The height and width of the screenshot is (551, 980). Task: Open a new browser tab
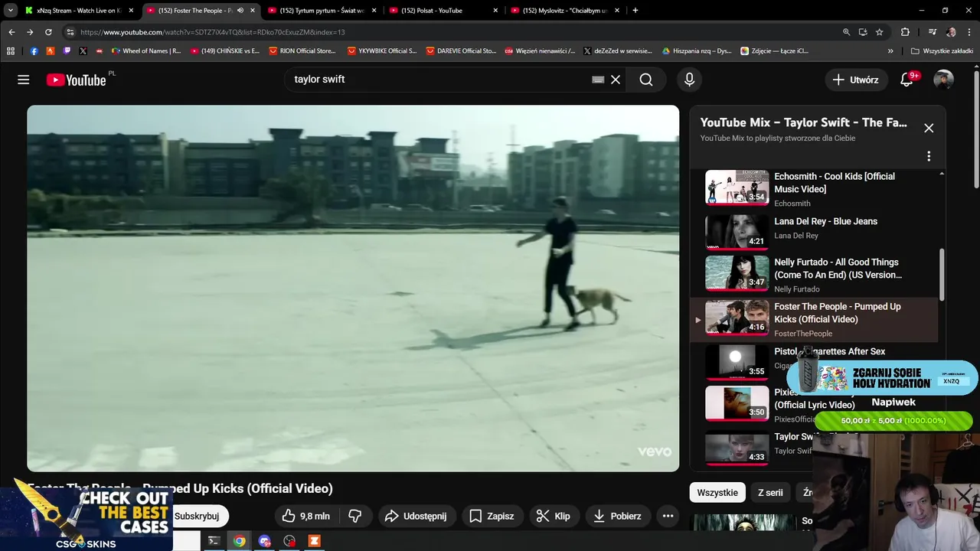tap(635, 11)
